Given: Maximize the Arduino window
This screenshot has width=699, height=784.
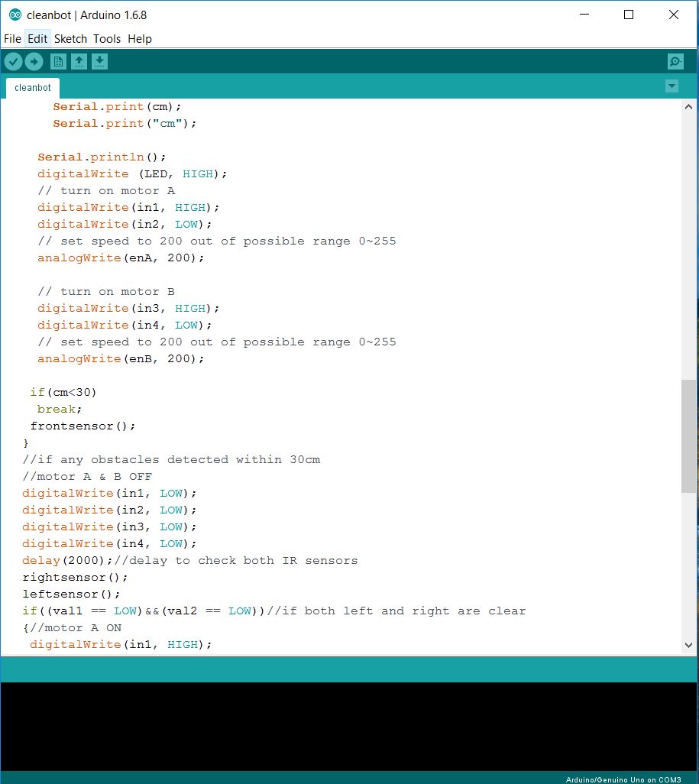Looking at the screenshot, I should pyautogui.click(x=629, y=15).
